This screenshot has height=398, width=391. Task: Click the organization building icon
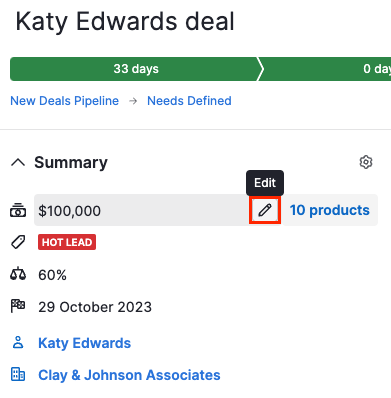coord(18,374)
